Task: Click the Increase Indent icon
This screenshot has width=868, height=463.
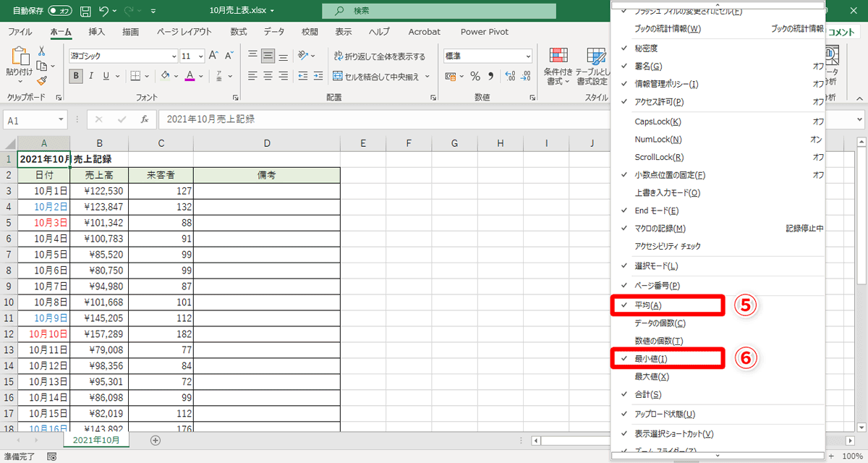Action: click(318, 76)
